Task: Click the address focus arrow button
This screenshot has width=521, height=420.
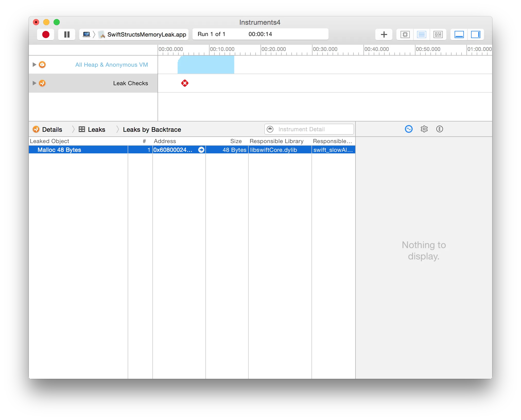Action: coord(201,150)
